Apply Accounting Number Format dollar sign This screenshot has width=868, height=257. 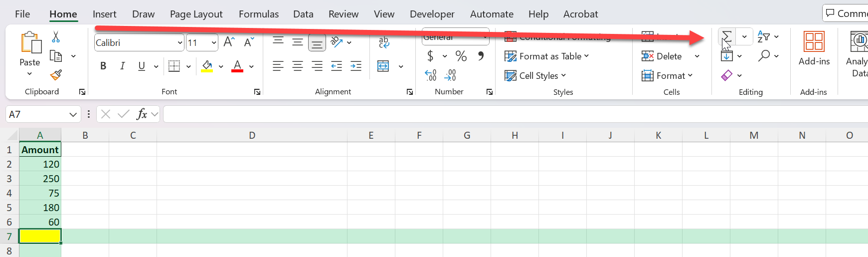[430, 56]
